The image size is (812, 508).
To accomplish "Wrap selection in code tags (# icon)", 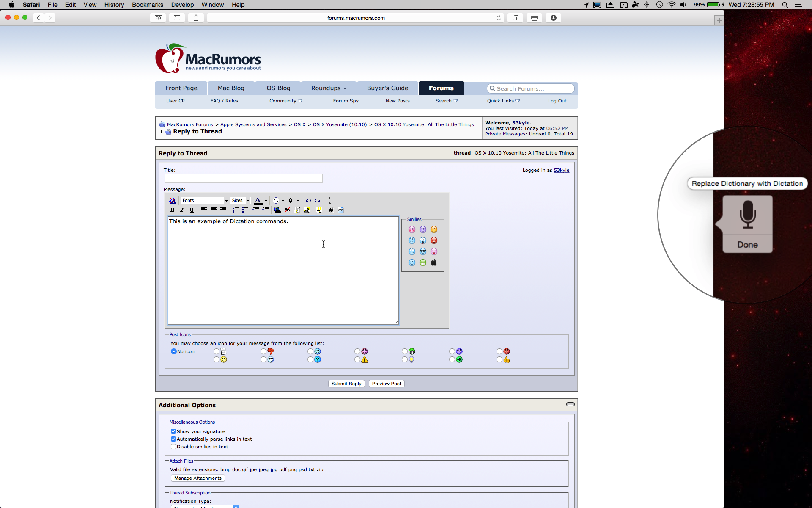I will (331, 210).
